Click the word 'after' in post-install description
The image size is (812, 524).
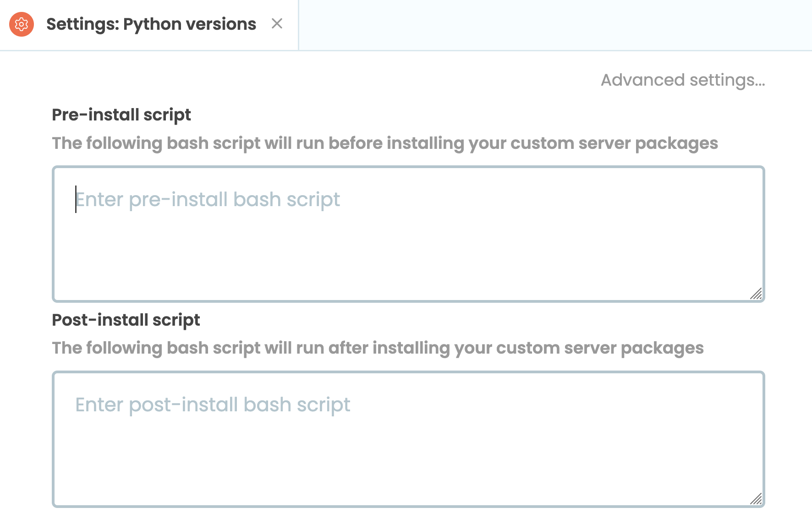[348, 348]
